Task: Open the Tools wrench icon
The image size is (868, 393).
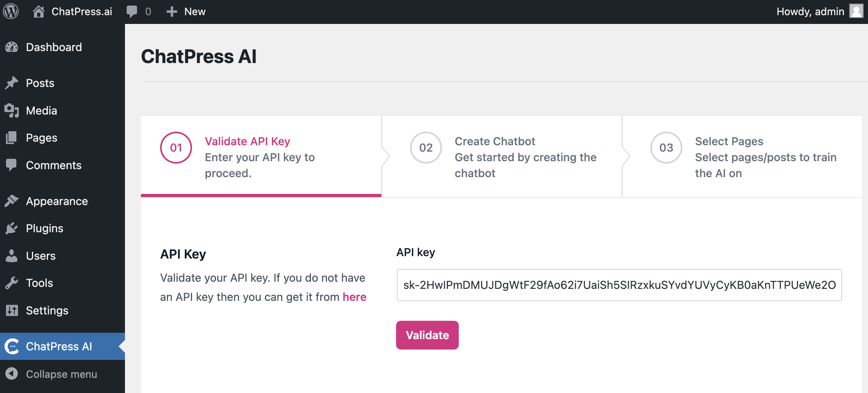Action: (12, 283)
